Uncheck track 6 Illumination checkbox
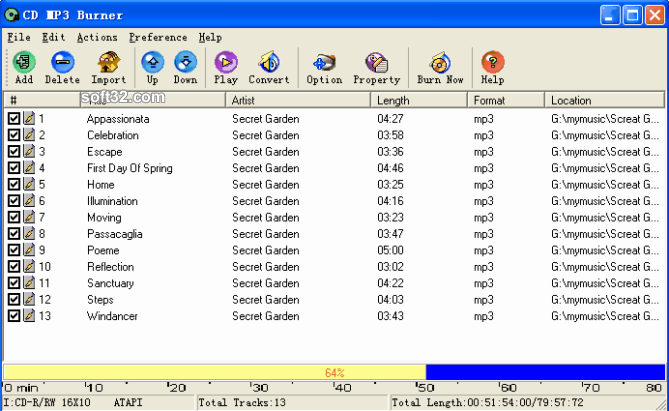669x411 pixels. click(x=14, y=201)
